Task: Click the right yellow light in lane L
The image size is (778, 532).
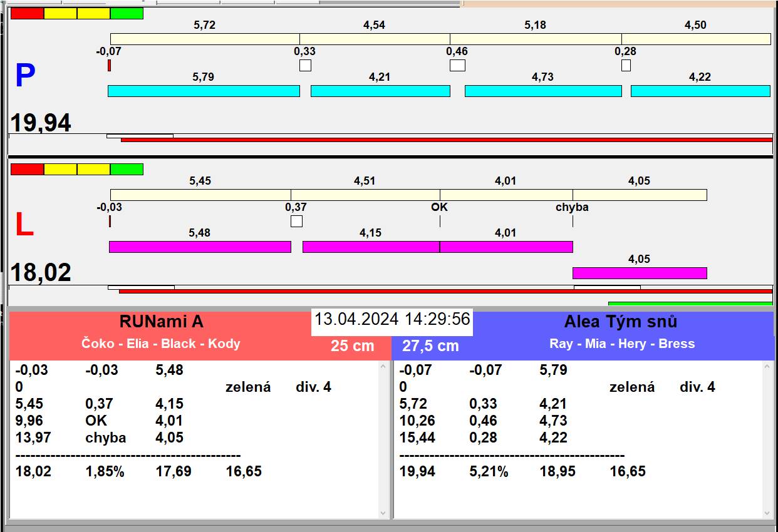Action: tap(93, 169)
